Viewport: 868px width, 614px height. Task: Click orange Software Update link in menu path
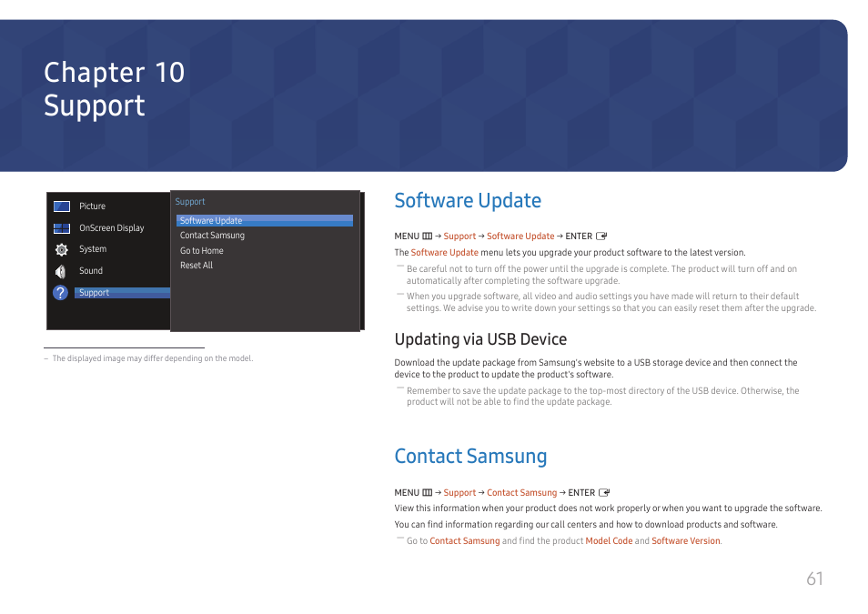tap(520, 237)
